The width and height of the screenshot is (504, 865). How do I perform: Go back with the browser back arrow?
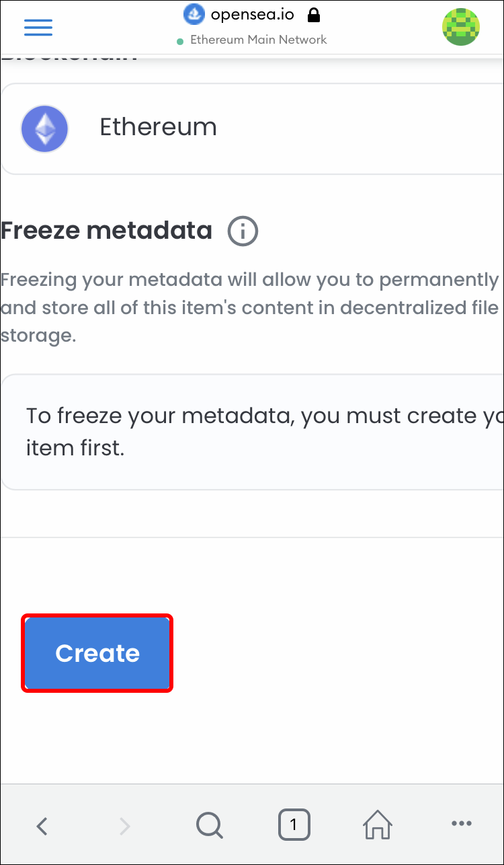tap(42, 825)
